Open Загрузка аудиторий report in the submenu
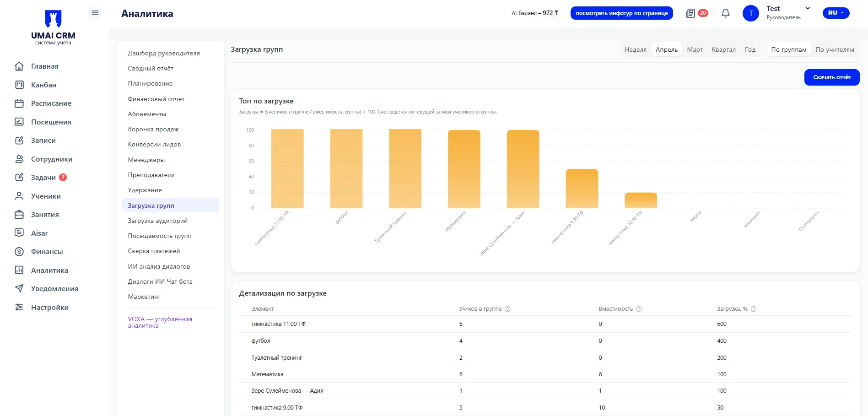 [x=158, y=221]
